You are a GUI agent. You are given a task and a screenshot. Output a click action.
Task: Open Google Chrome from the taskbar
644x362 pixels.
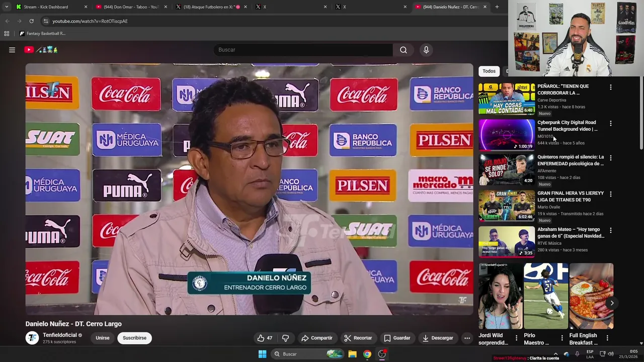click(x=367, y=354)
